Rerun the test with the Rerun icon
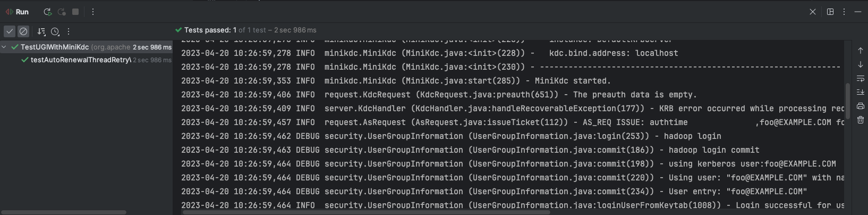 pyautogui.click(x=47, y=12)
